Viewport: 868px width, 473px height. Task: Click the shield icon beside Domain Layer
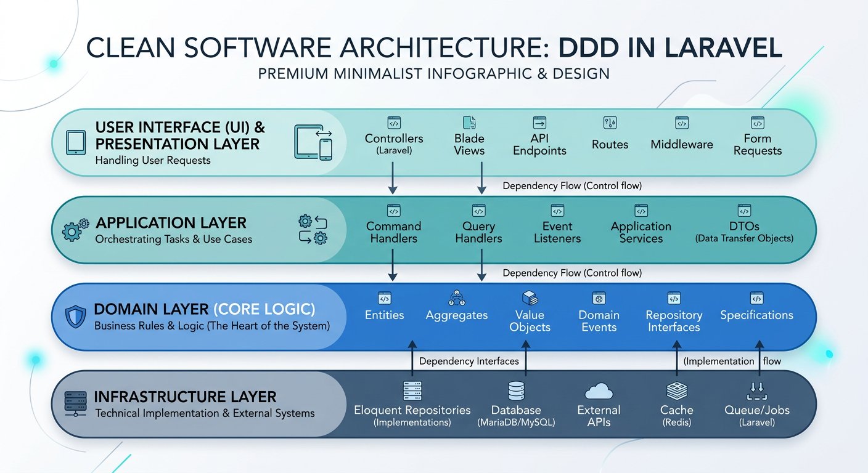tap(75, 317)
